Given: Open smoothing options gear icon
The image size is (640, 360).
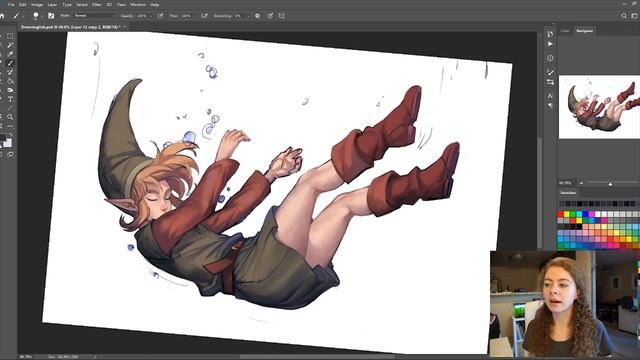Looking at the screenshot, I should pyautogui.click(x=257, y=16).
